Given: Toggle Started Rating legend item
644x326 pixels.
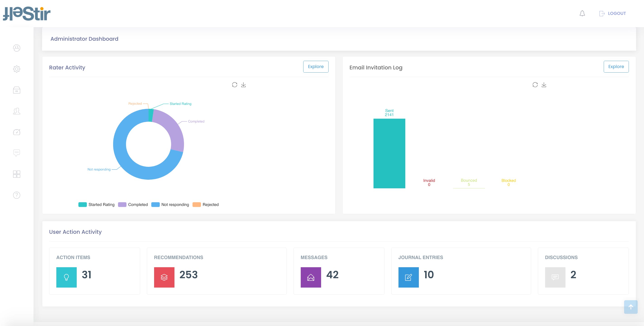Looking at the screenshot, I should click(x=96, y=205).
